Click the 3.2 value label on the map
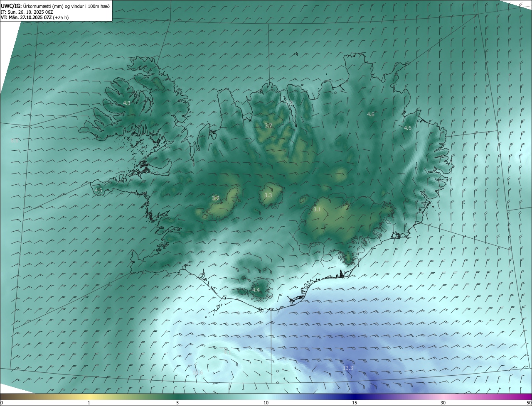Screen dimensions: 532x406 216,198
